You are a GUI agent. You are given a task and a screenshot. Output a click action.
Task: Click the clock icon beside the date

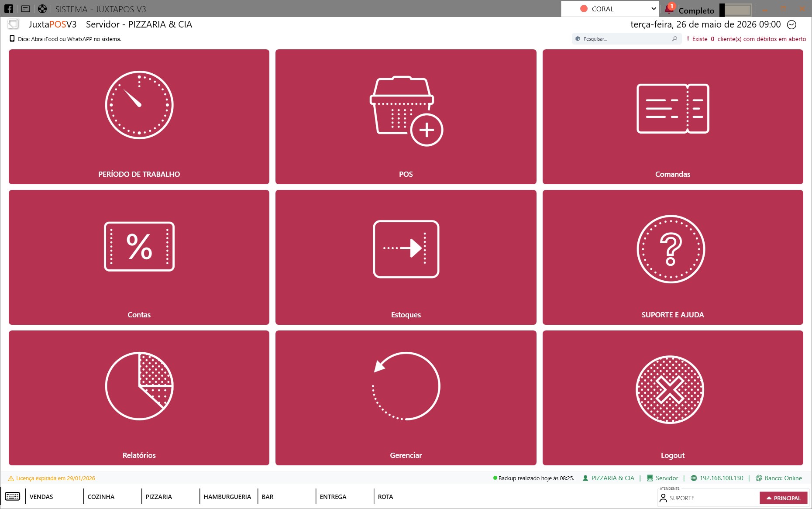coord(791,25)
